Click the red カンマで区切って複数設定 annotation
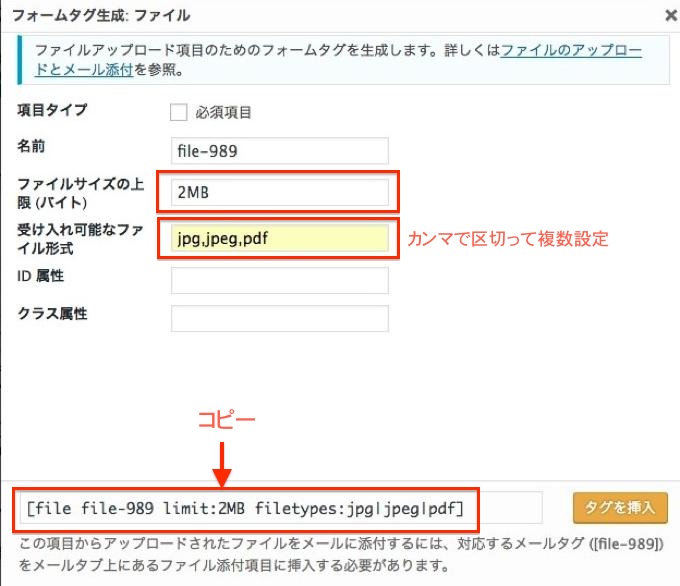 coord(507,240)
